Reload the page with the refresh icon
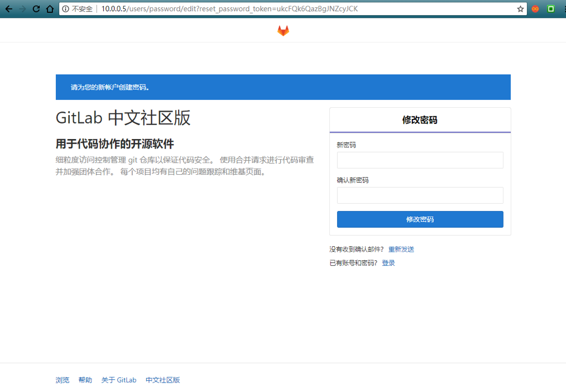 pyautogui.click(x=36, y=9)
